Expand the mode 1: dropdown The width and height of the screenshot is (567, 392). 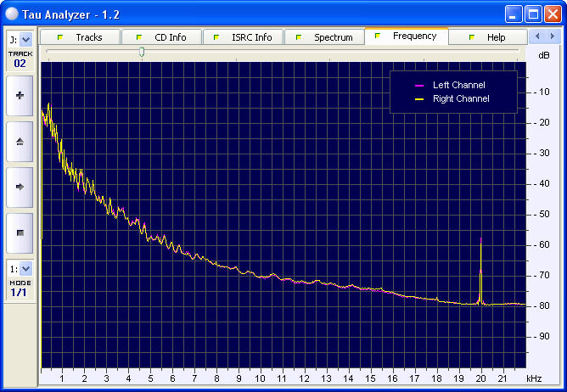pos(25,269)
